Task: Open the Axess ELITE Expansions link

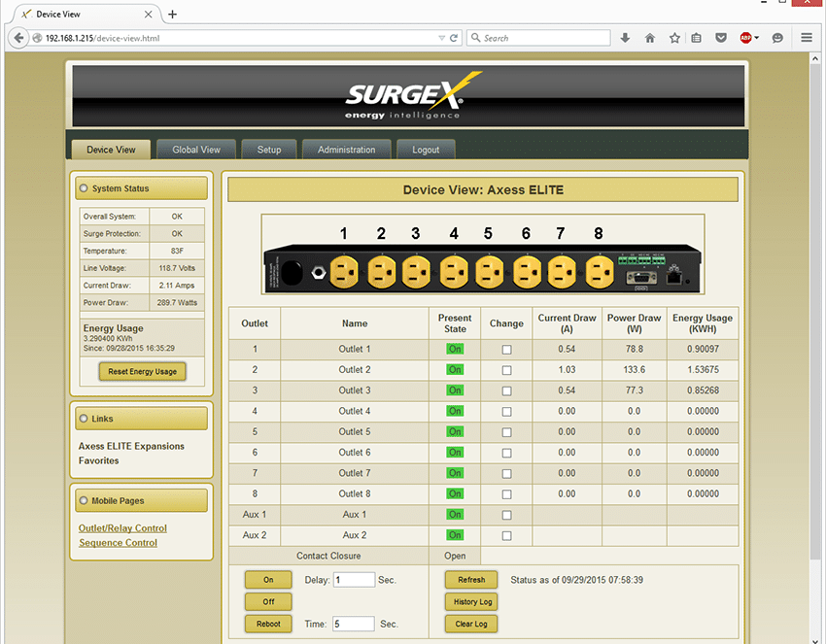Action: (132, 446)
